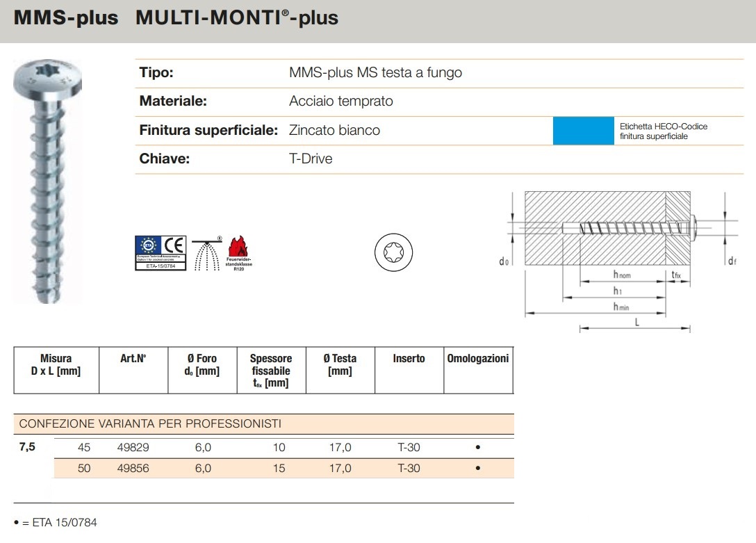Click the fire resistance R120 flame icon
756x543 pixels.
238,253
